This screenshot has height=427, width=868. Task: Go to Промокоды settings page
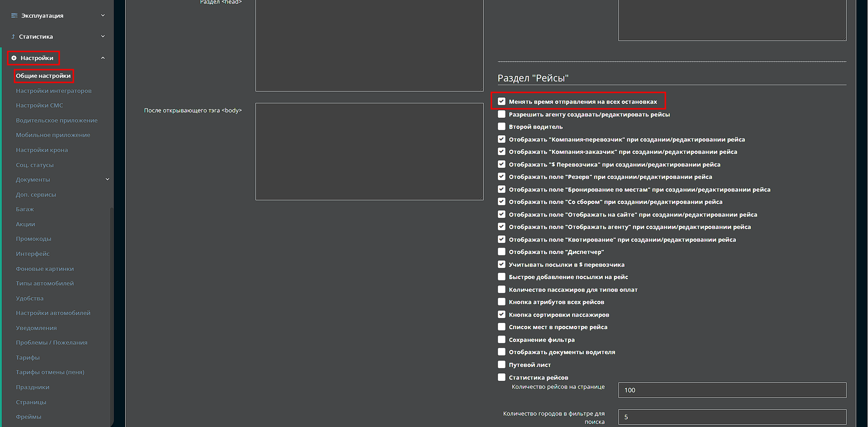(x=34, y=239)
